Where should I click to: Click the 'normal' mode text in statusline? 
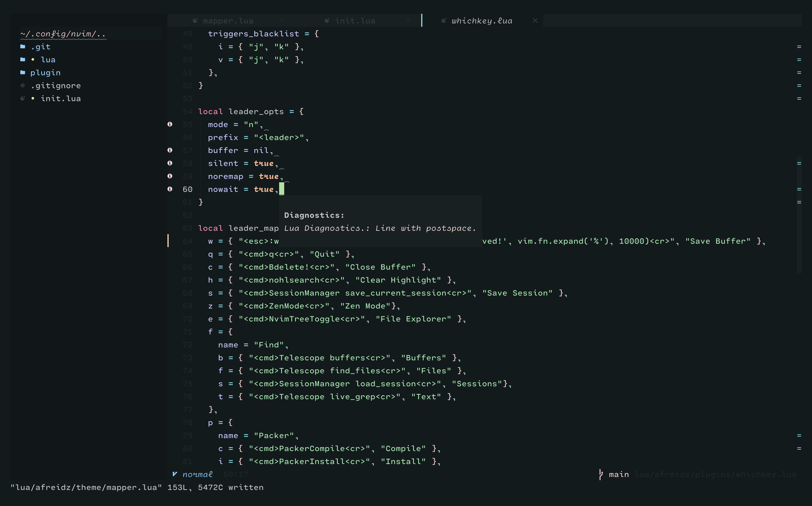pos(198,474)
